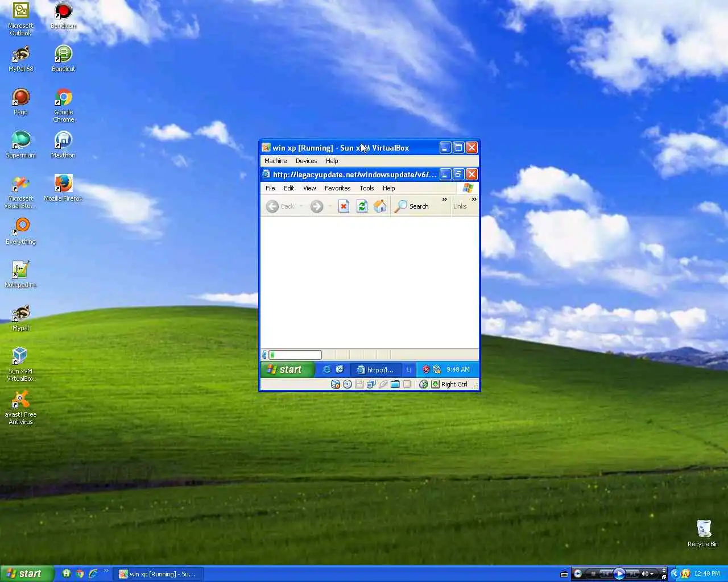Open the File menu in Internet Explorer
728x582 pixels.
(270, 188)
